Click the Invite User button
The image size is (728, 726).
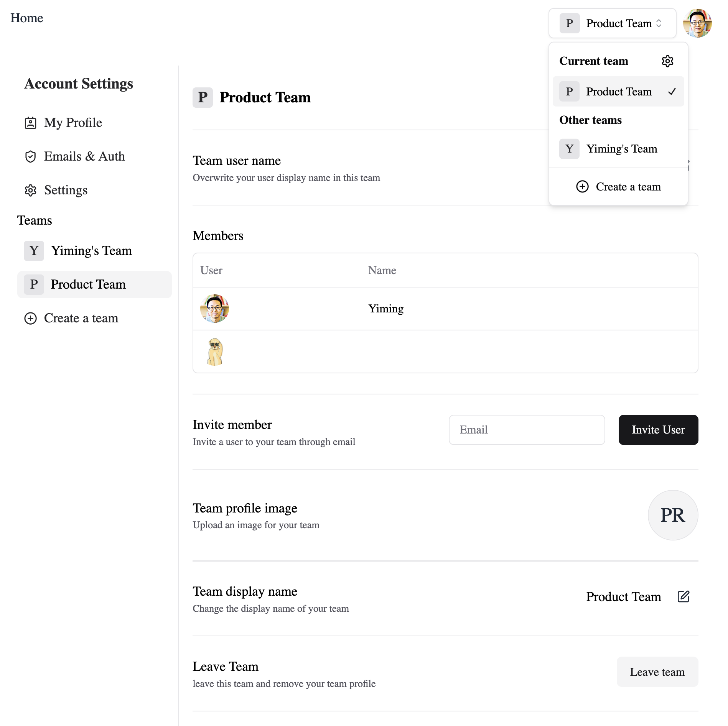coord(658,430)
